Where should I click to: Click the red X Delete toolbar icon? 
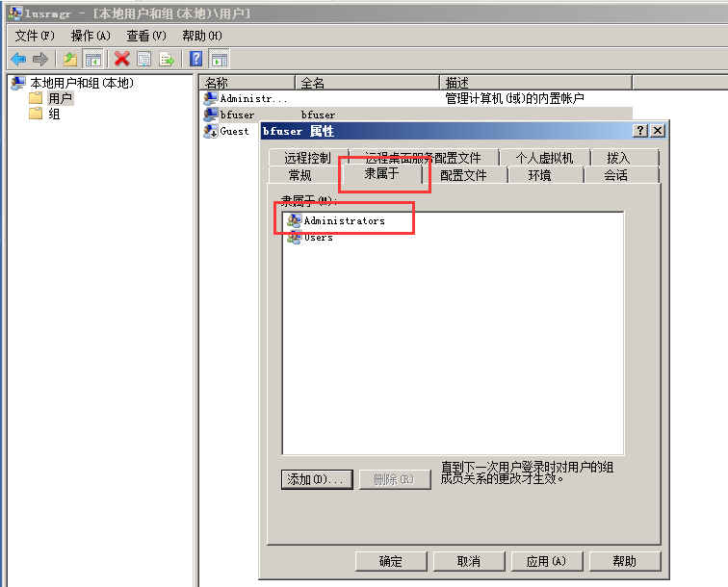click(x=122, y=59)
